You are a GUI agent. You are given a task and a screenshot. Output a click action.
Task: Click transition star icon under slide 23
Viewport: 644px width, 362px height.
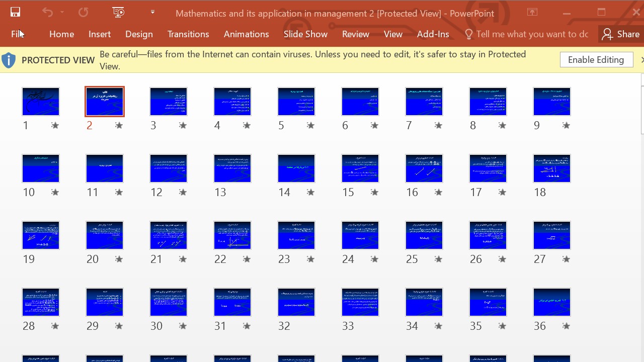coord(310,259)
